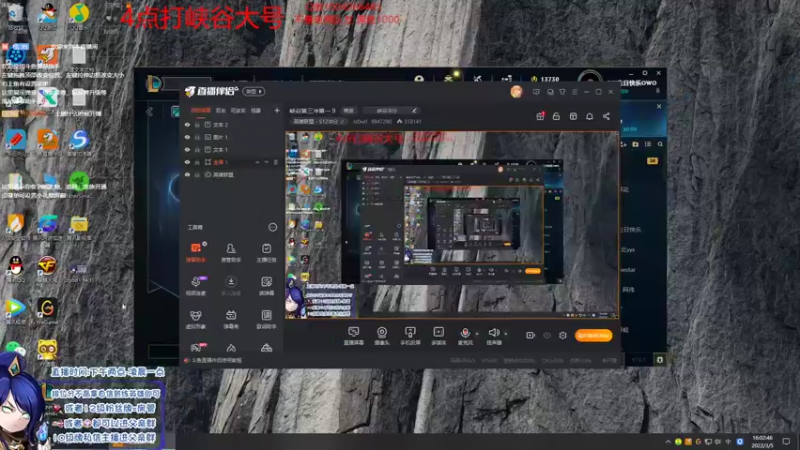Expand the speaker options arrow
Image resolution: width=800 pixels, height=450 pixels.
click(506, 334)
